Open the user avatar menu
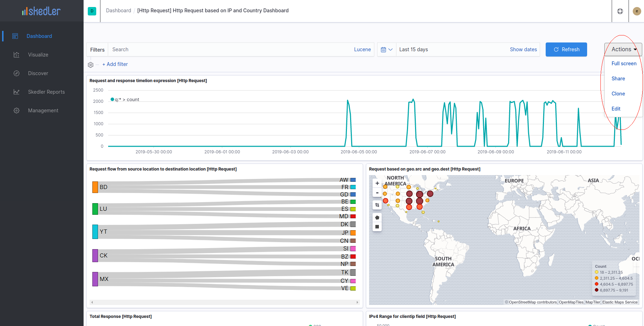Screen dimensions: 644x326 pyautogui.click(x=637, y=11)
